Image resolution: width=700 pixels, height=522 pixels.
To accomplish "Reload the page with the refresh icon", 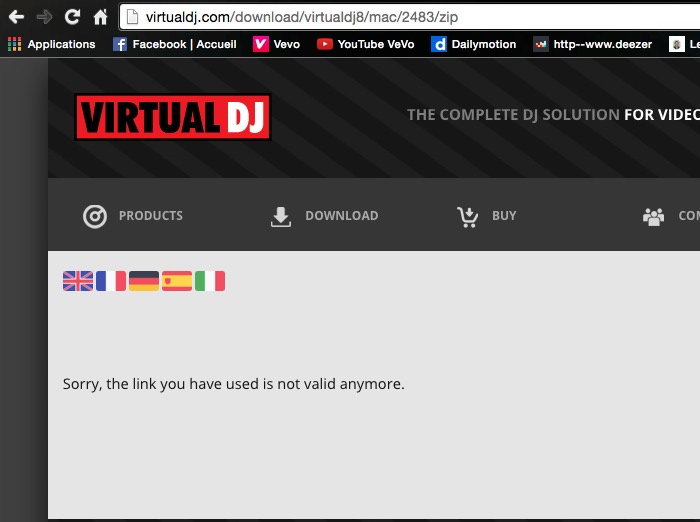I will click(x=72, y=17).
